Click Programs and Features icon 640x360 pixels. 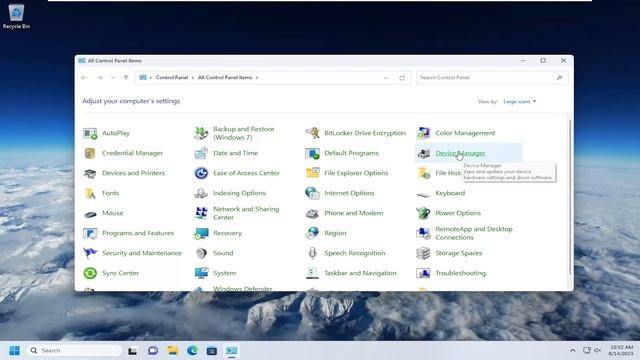pyautogui.click(x=90, y=233)
